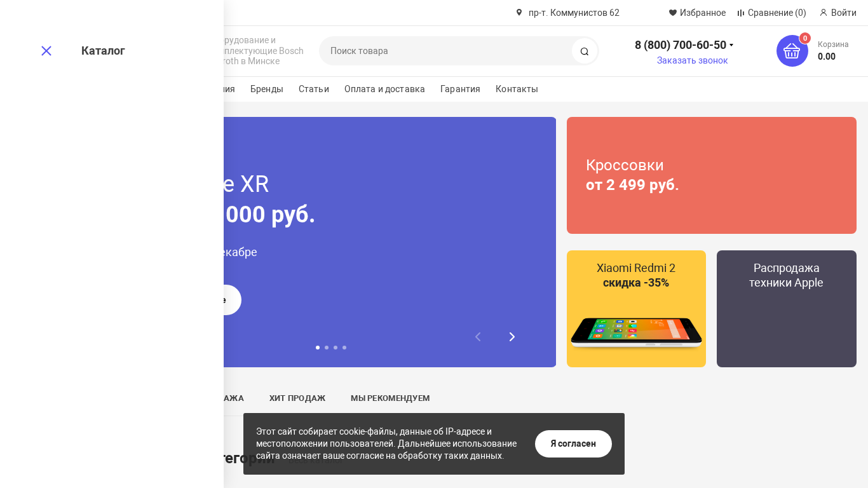Viewport: 868px width, 488px height.
Task: Click the location pin icon
Action: [519, 13]
